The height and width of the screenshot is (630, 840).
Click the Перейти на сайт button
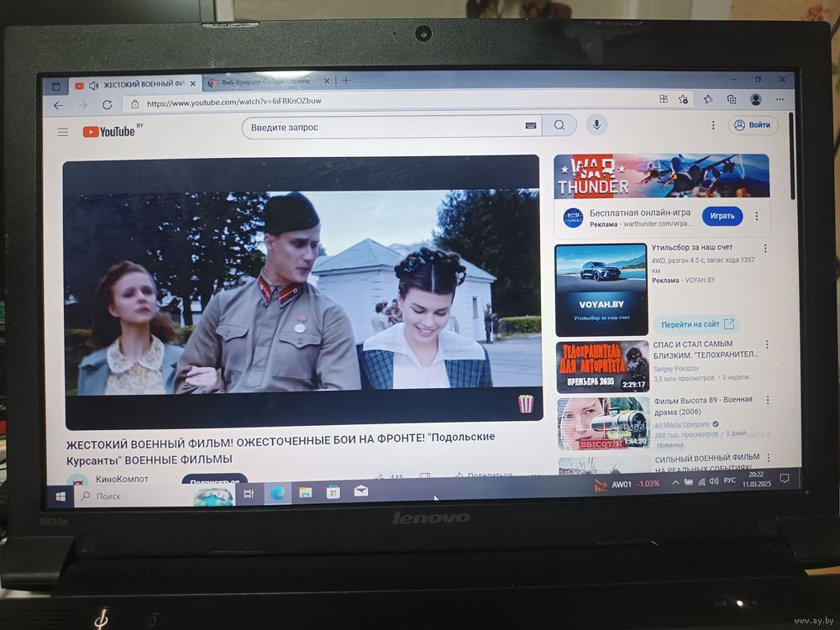[x=697, y=324]
